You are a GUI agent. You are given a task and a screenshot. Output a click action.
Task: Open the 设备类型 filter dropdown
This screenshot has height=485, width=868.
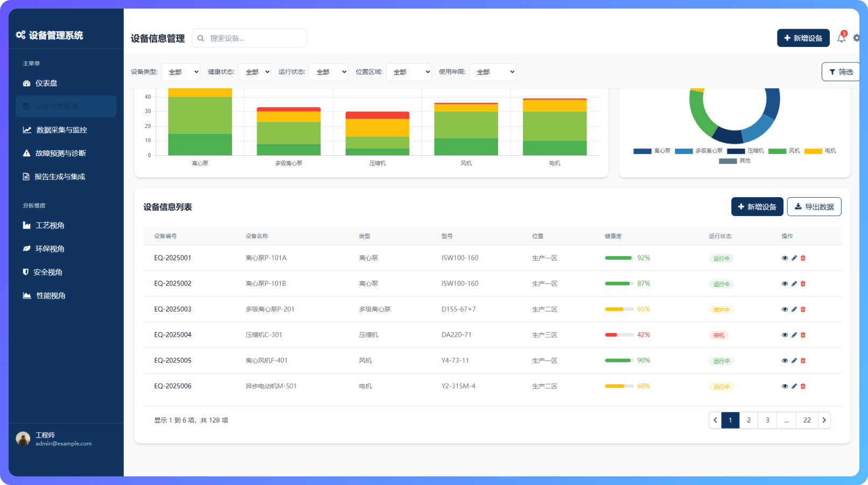tap(181, 72)
